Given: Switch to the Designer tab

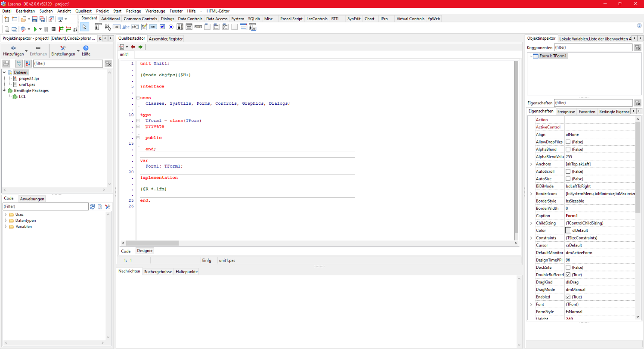Looking at the screenshot, I should tap(145, 251).
